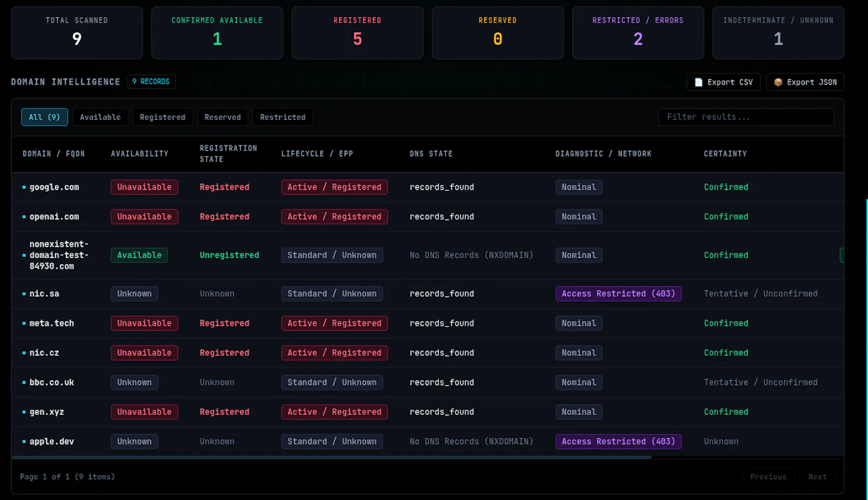Click the Restricted / Errors summary card
This screenshot has width=868, height=500.
coord(638,33)
